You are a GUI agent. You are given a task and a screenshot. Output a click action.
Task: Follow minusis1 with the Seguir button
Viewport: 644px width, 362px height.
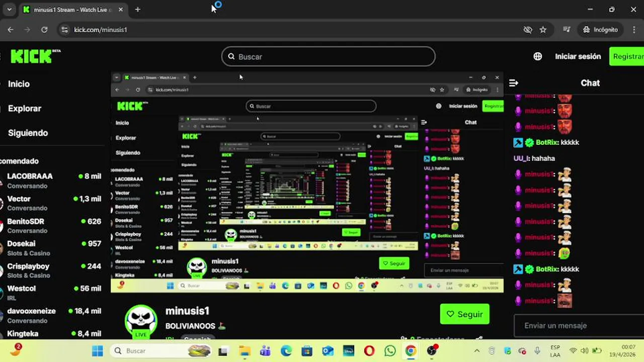pos(464,314)
